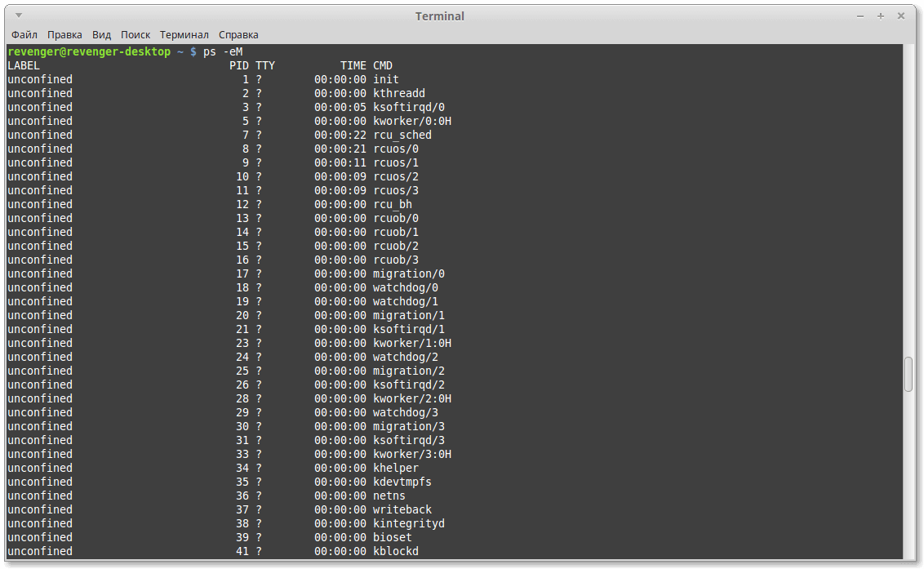Click the 'writeback' process name
924x569 pixels.
tap(402, 509)
